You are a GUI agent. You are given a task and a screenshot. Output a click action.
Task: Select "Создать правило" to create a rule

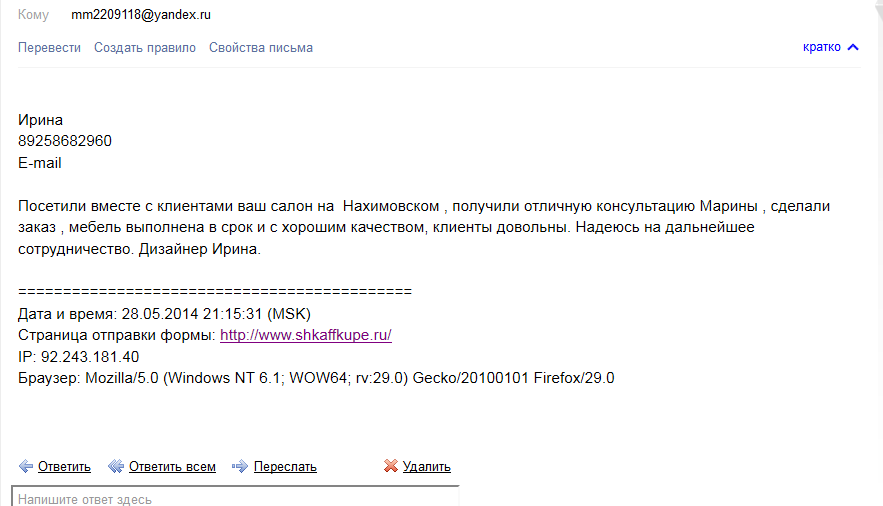point(145,47)
